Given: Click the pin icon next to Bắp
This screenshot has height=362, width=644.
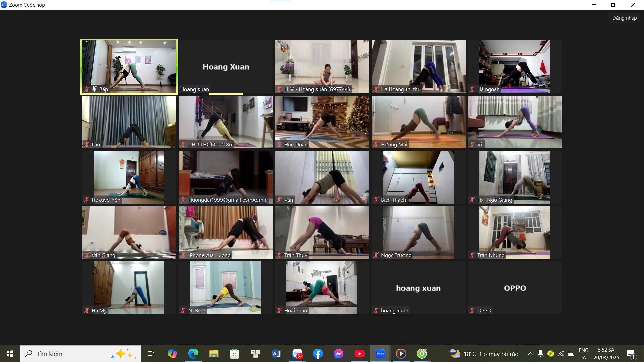Looking at the screenshot, I should pos(95,89).
